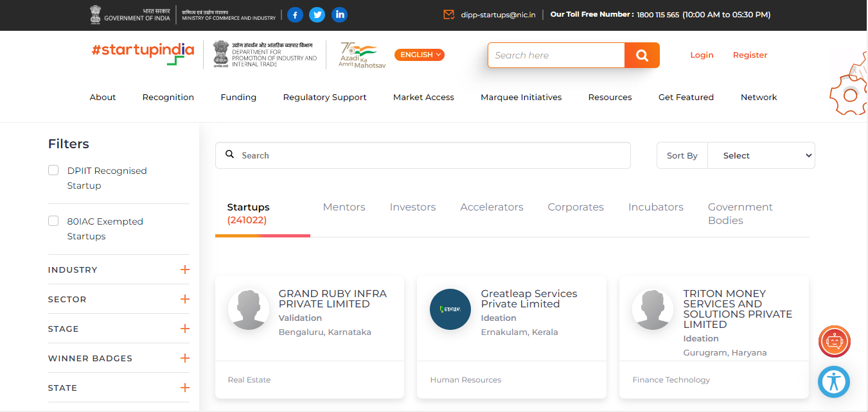Click the orange search magnifier button
This screenshot has height=412, width=868.
coord(641,55)
